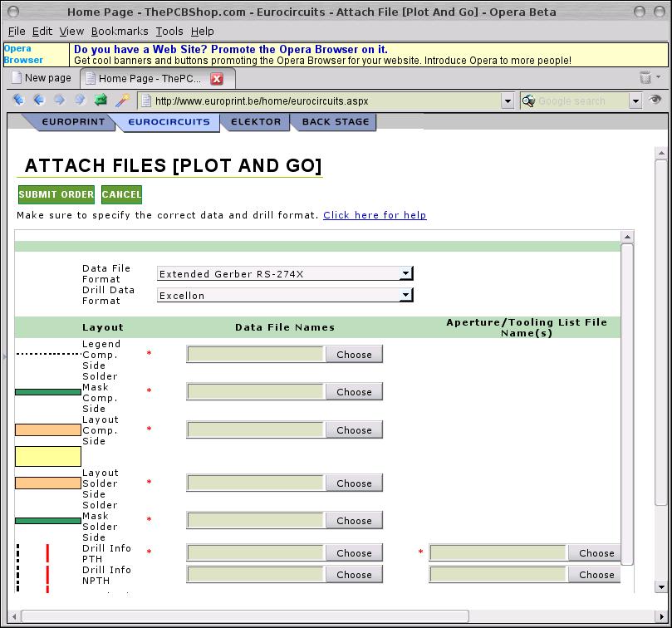Click the wand icon in toolbar
The width and height of the screenshot is (672, 628).
tap(122, 101)
